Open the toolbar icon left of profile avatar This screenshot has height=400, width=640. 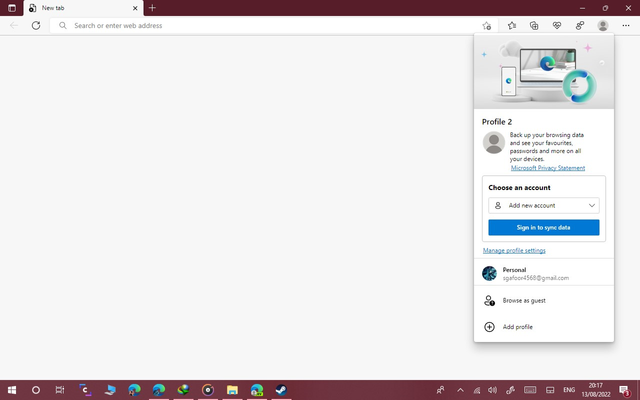tap(580, 26)
